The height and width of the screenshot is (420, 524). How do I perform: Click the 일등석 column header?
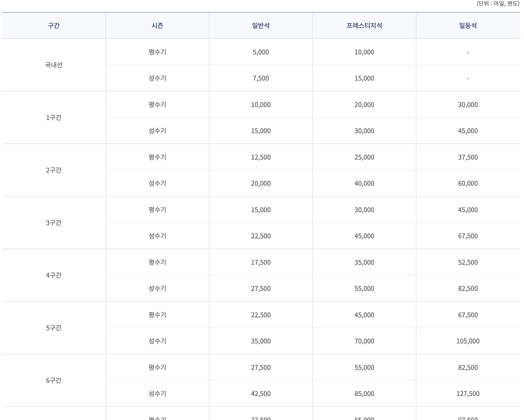(468, 26)
